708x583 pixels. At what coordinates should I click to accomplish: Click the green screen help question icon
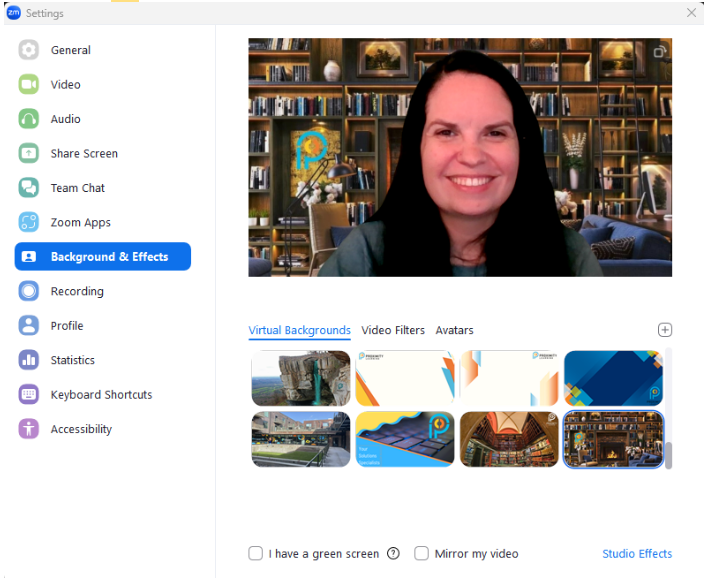(393, 553)
